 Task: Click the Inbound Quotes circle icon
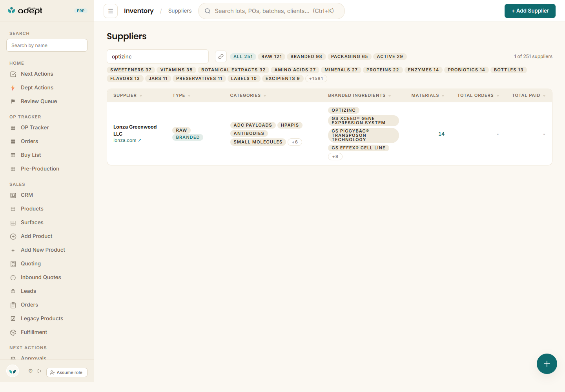(x=13, y=278)
